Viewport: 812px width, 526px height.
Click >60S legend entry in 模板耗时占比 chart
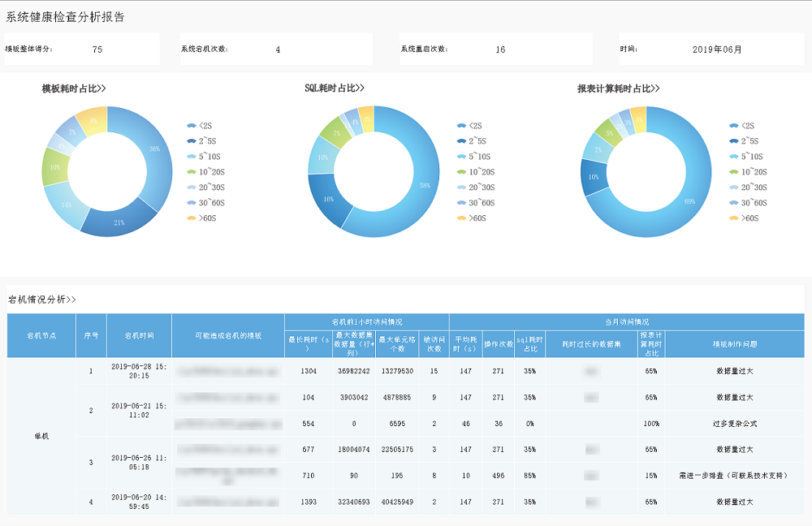201,218
